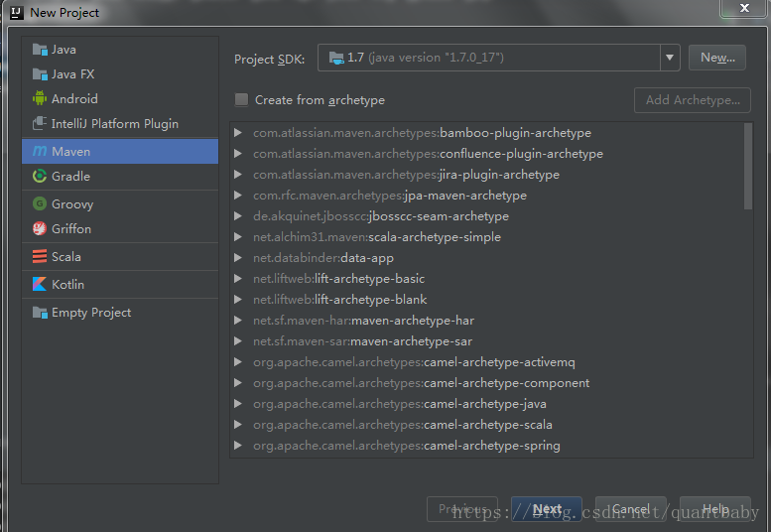Click the Add Archetype... button
Screen dimensions: 771x532
coord(693,100)
